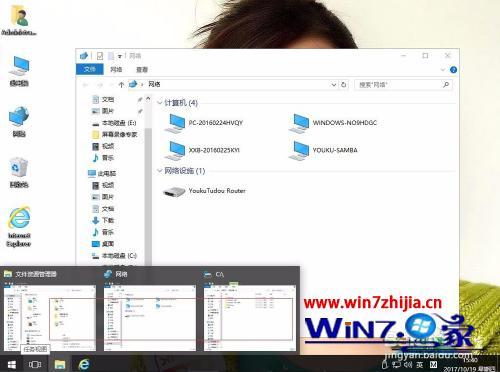Image resolution: width=500 pixels, height=372 pixels.
Task: Click the network window icon in title bar
Action: 84,56
